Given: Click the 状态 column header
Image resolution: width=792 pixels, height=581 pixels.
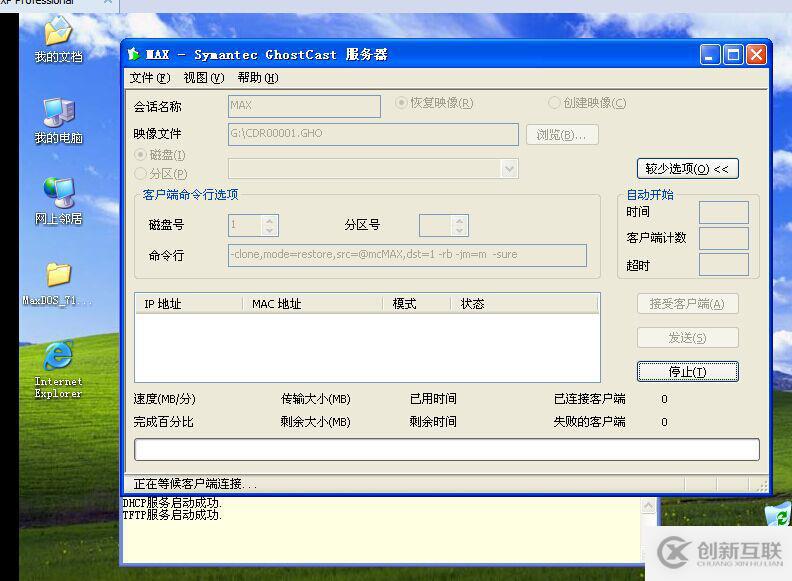Looking at the screenshot, I should pos(524,304).
